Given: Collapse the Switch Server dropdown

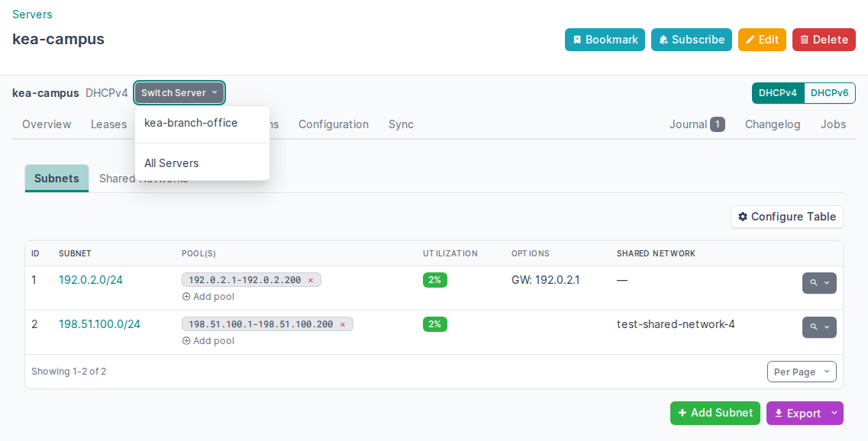Looking at the screenshot, I should tap(179, 93).
